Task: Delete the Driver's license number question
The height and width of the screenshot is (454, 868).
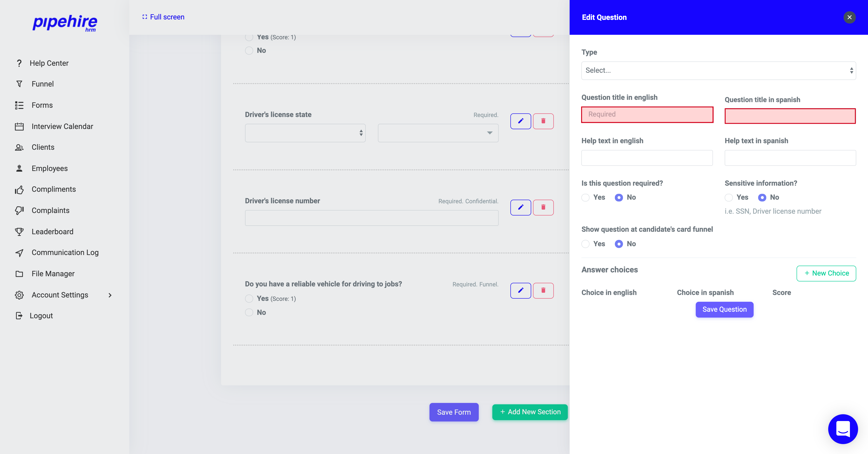Action: [x=543, y=207]
